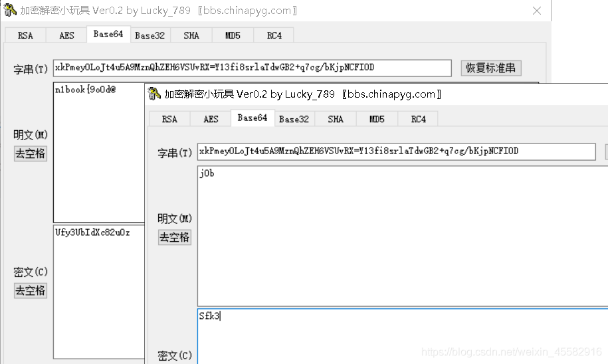This screenshot has width=608, height=364.
Task: Click 明文(M) label in back window
Action: click(31, 135)
